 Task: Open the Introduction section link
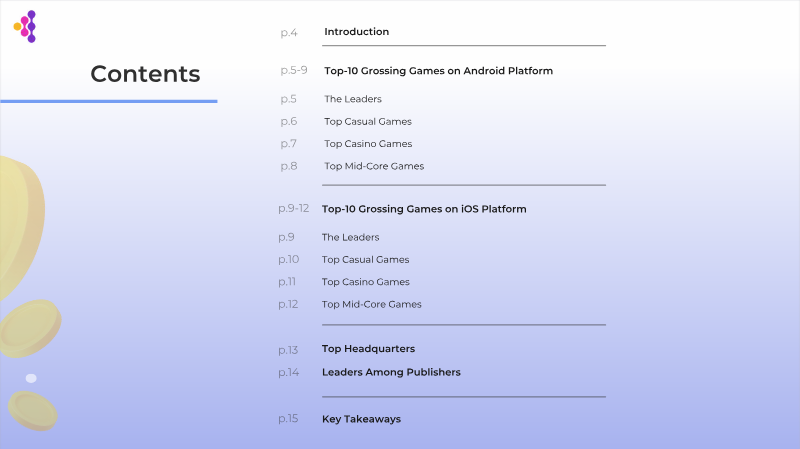356,32
